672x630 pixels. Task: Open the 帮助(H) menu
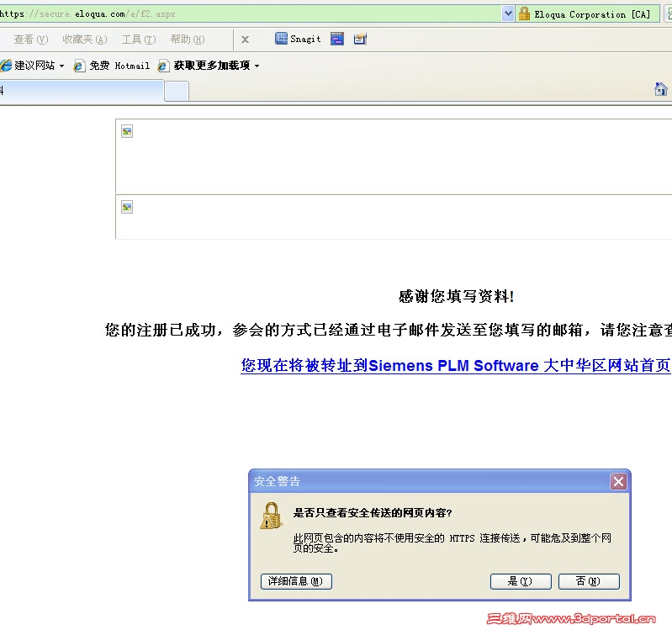pos(188,40)
